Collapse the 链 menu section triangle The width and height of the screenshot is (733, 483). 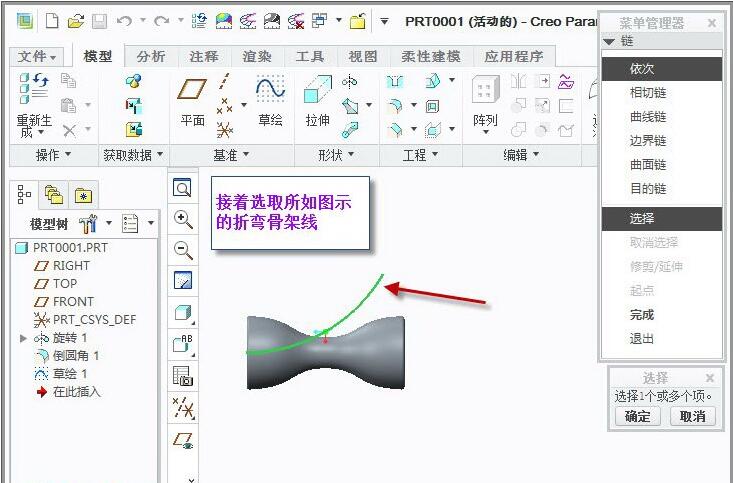pyautogui.click(x=609, y=42)
